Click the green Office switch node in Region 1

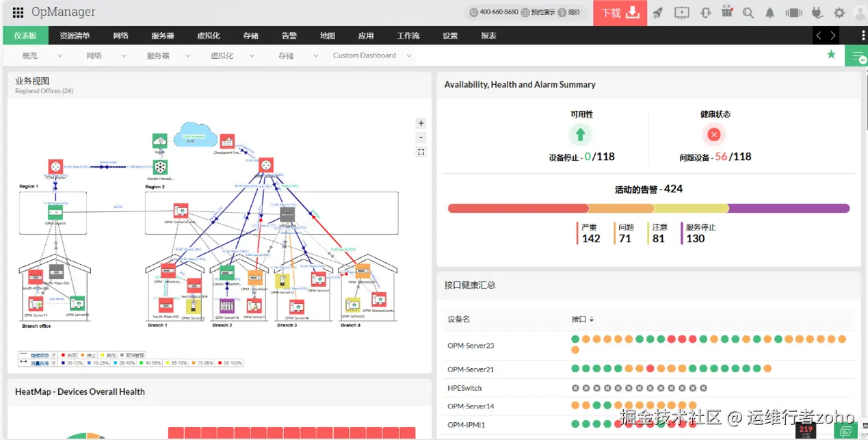[54, 212]
